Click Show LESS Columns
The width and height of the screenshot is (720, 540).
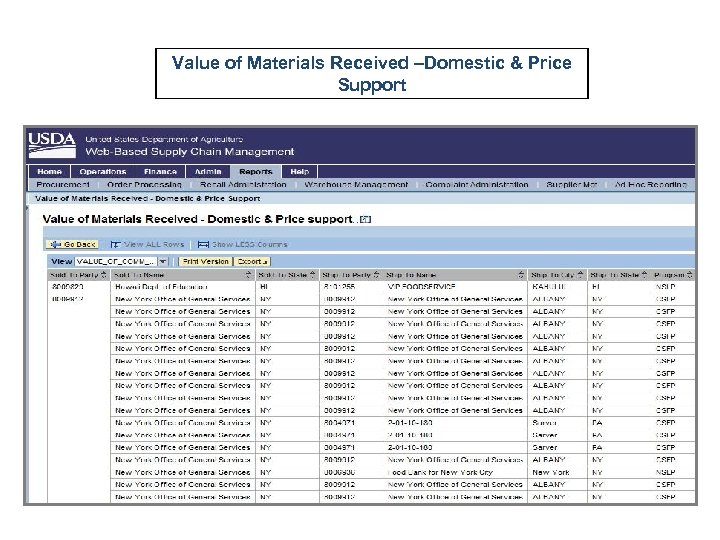click(243, 244)
